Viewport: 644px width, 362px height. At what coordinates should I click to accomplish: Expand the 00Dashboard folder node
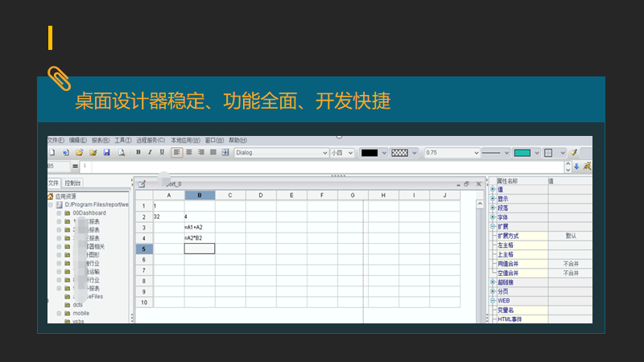tap(59, 213)
